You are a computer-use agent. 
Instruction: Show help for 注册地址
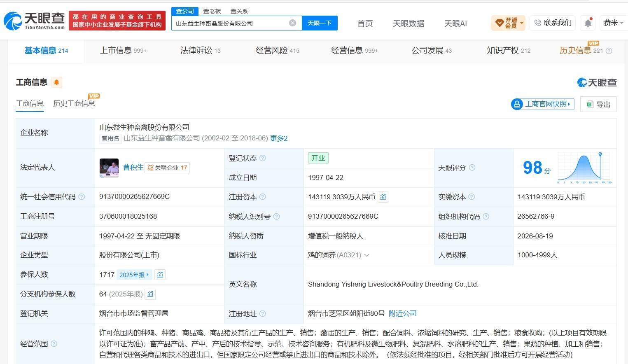[x=263, y=314]
